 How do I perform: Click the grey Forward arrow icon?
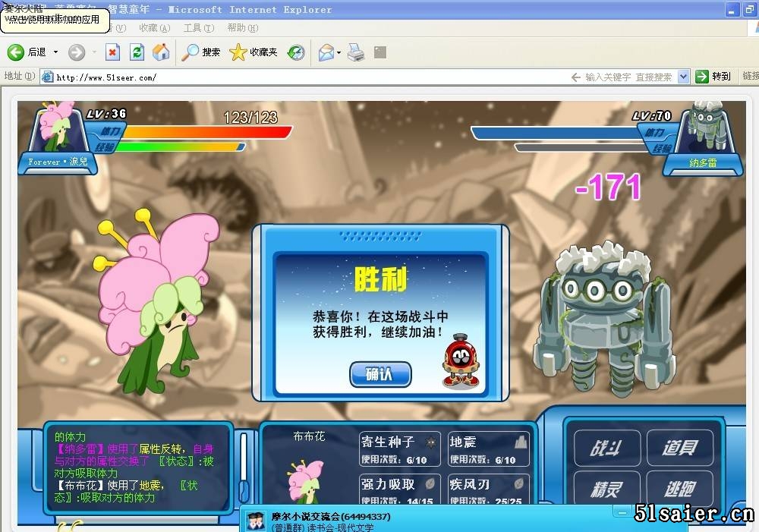click(x=77, y=52)
